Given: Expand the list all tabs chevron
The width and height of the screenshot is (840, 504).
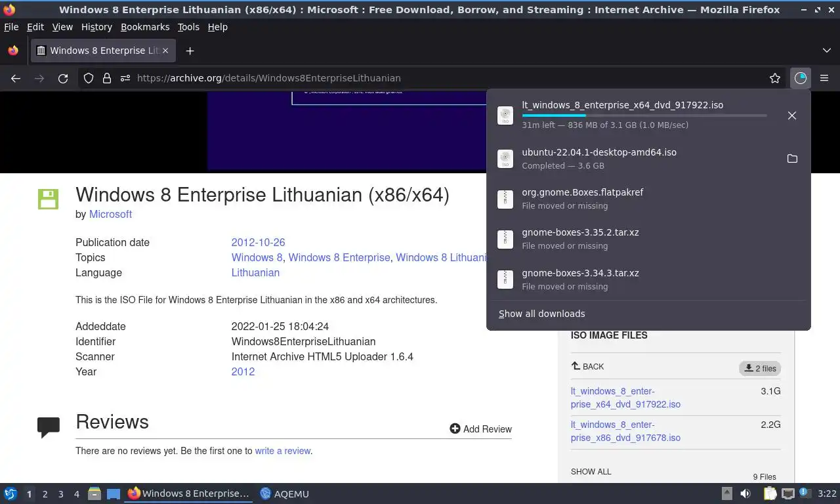Looking at the screenshot, I should tap(826, 51).
